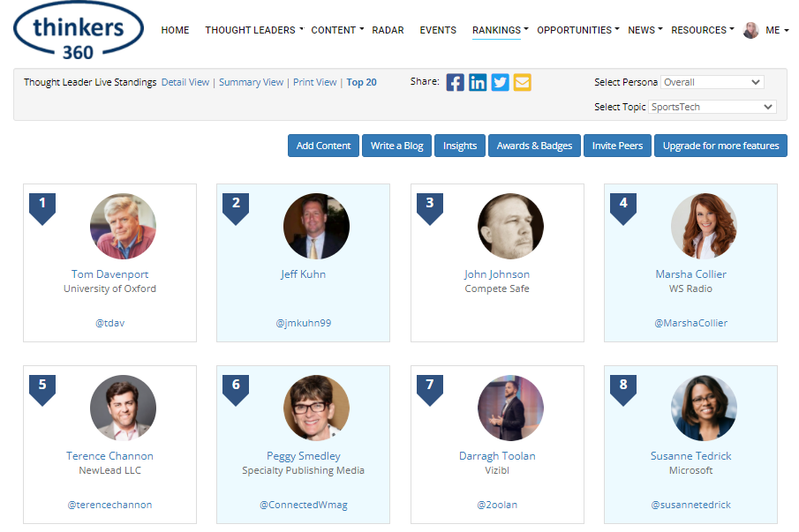799x532 pixels.
Task: Open the Select Topic SportsTech dropdown
Action: point(712,107)
